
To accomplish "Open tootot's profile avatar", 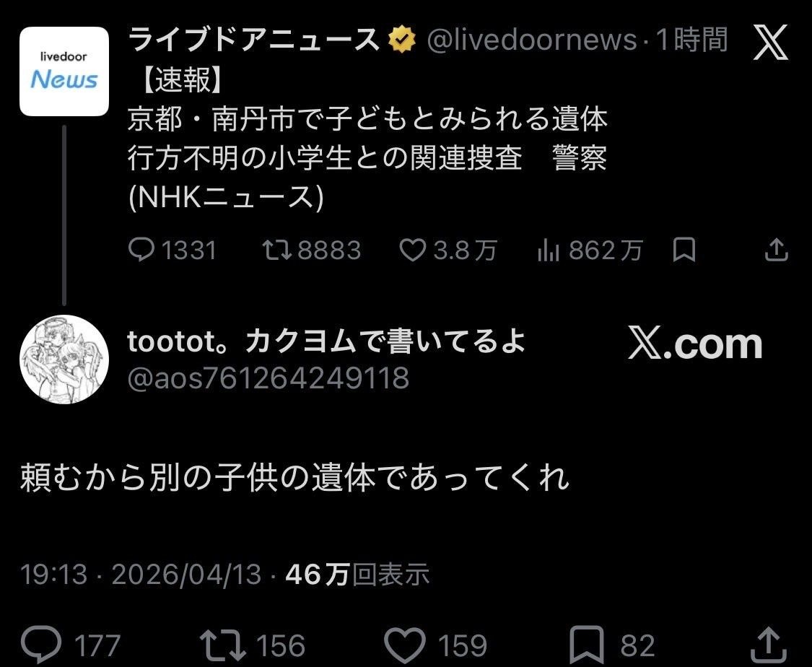I will tap(64, 359).
